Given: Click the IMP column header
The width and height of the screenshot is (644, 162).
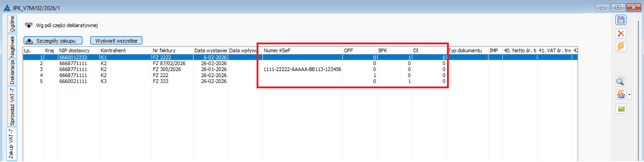Looking at the screenshot, I should [495, 50].
